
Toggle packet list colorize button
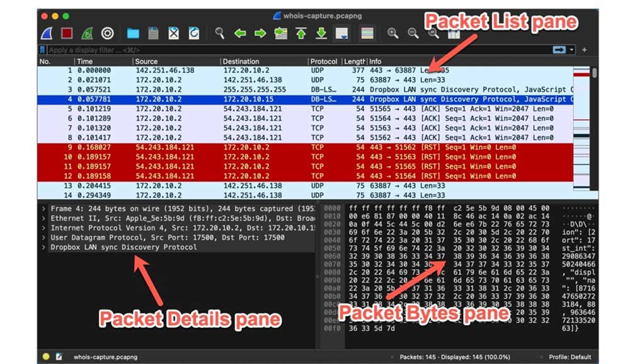pyautogui.click(x=367, y=33)
